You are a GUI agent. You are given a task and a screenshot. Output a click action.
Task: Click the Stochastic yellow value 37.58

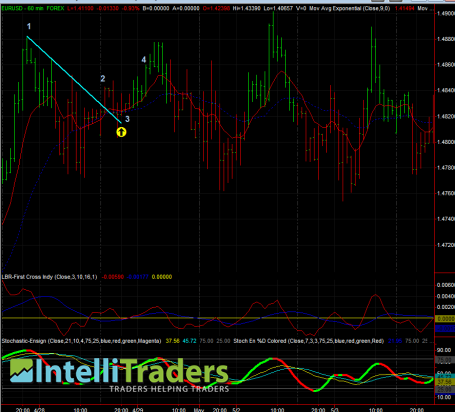(x=173, y=341)
